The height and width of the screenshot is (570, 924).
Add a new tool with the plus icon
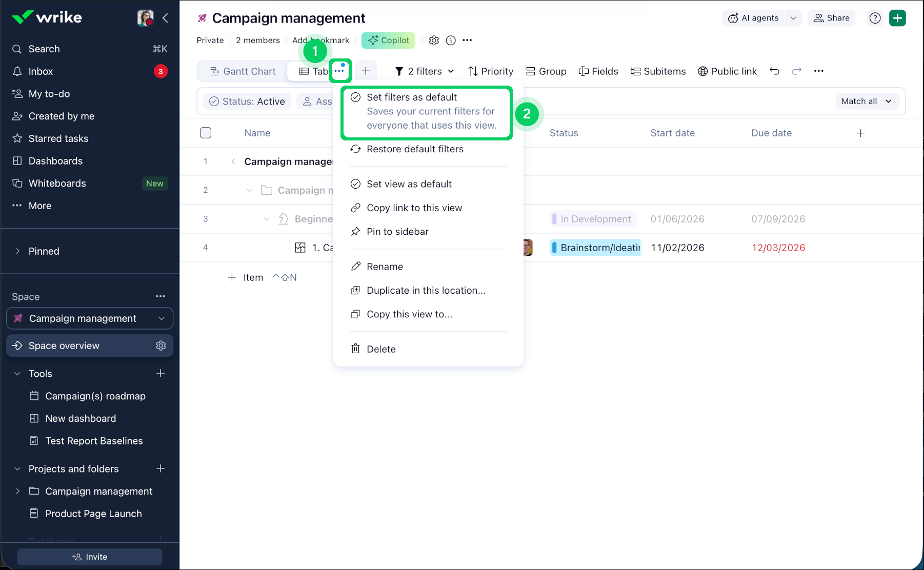160,373
